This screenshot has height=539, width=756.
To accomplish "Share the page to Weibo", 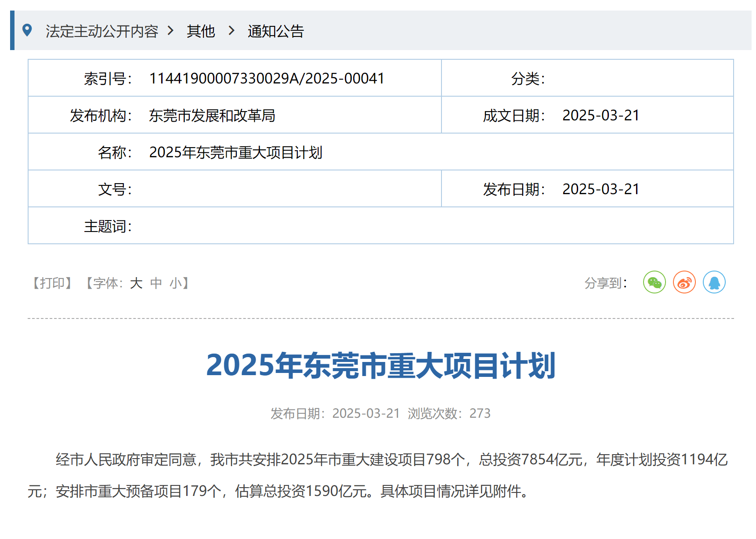I will (x=684, y=282).
